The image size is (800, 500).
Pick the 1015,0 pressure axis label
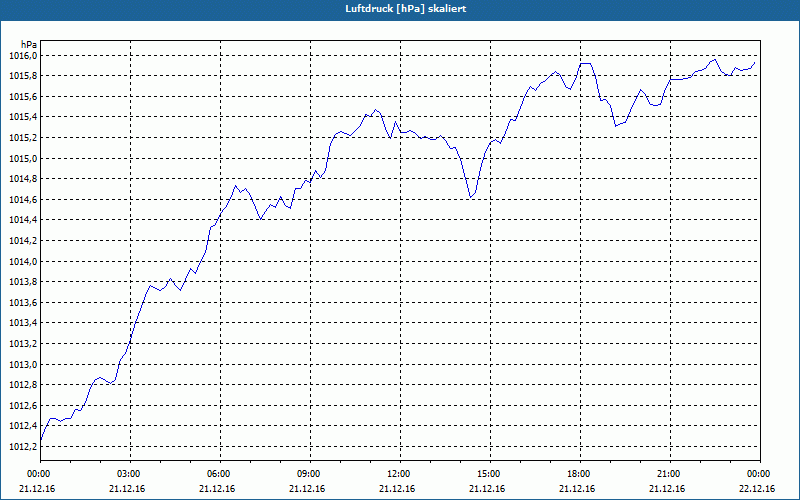(x=23, y=158)
